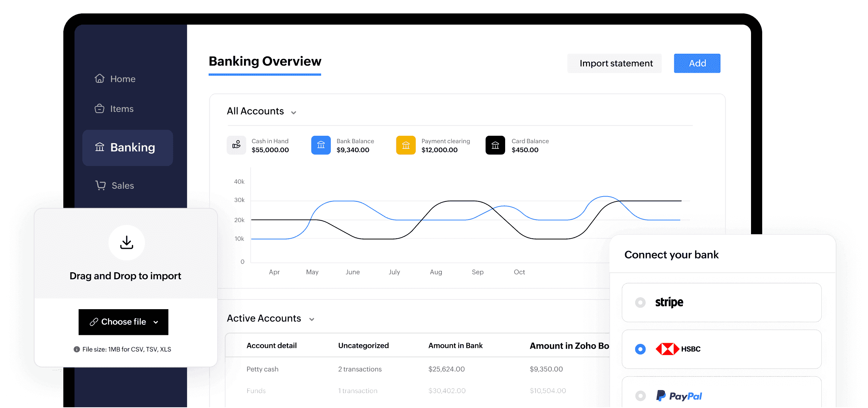
Task: Open the Active Accounts dropdown
Action: 311,319
